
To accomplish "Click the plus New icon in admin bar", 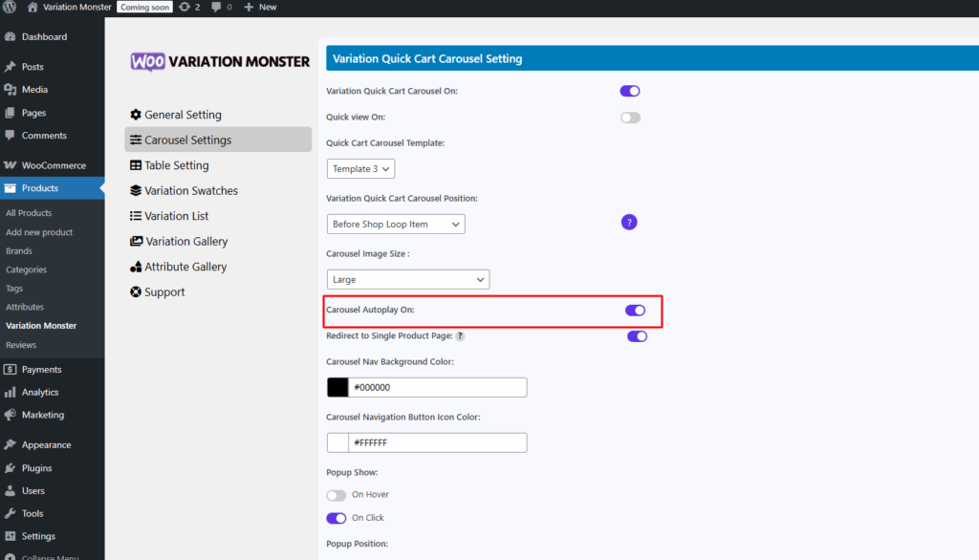I will click(249, 7).
